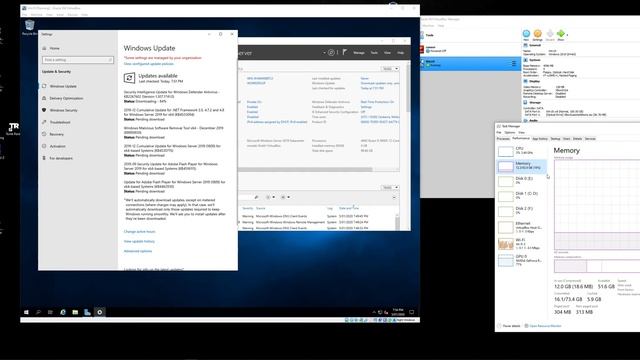Open Change active hours link
The width and height of the screenshot is (640, 360).
pyautogui.click(x=140, y=231)
